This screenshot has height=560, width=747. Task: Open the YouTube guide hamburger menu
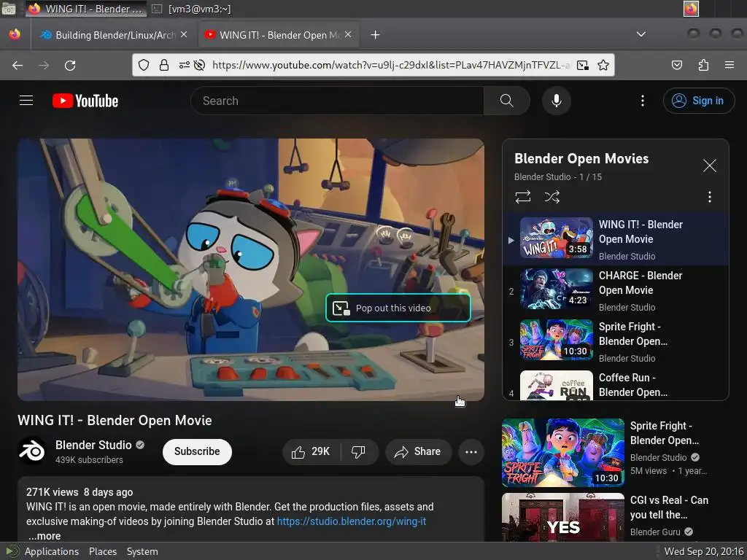tap(26, 101)
